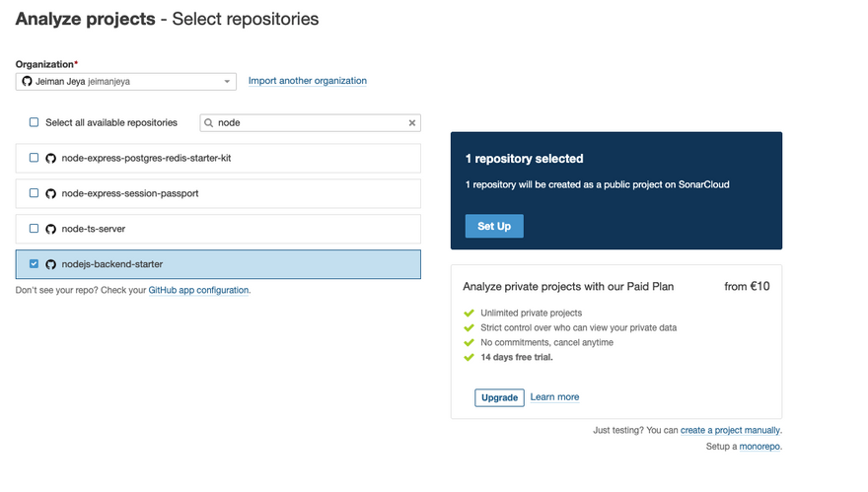
Task: Click the Upgrade button
Action: click(499, 397)
